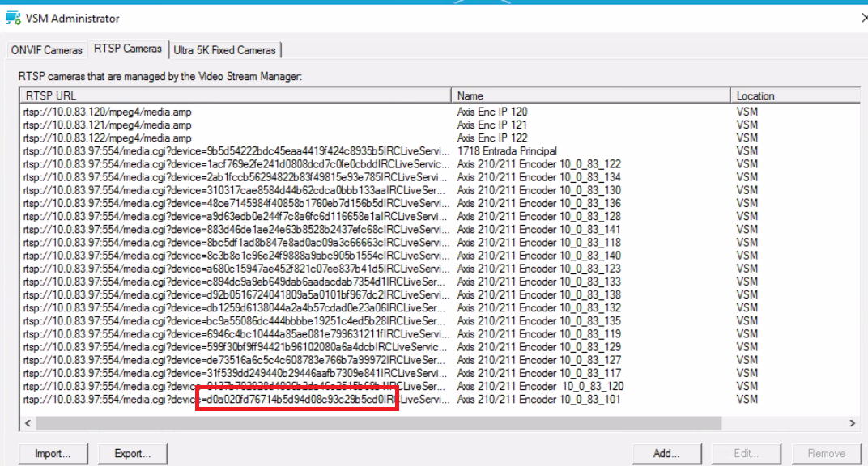
Task: Select Axis 210/211 Encoder 10_0_83_135
Action: pos(538,322)
